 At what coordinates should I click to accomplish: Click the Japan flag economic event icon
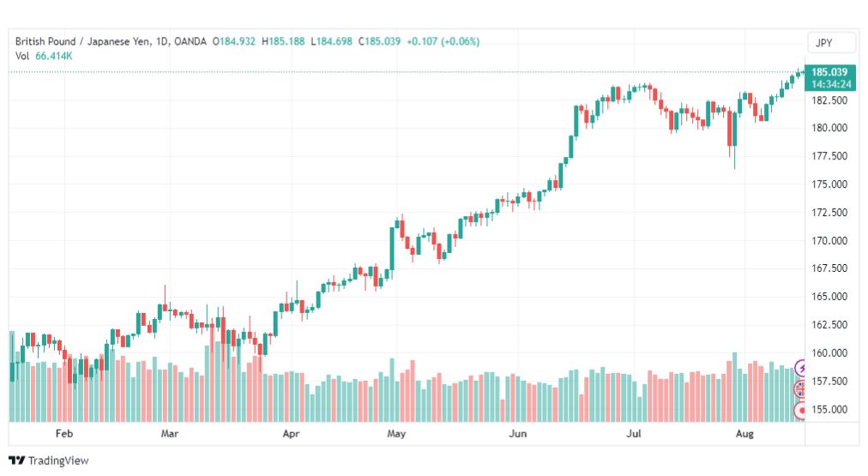click(x=800, y=410)
